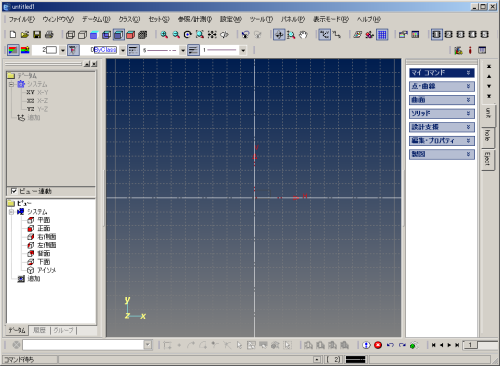This screenshot has width=500, height=366.
Task: Expand the マイ コマンド panel
Action: click(441, 73)
